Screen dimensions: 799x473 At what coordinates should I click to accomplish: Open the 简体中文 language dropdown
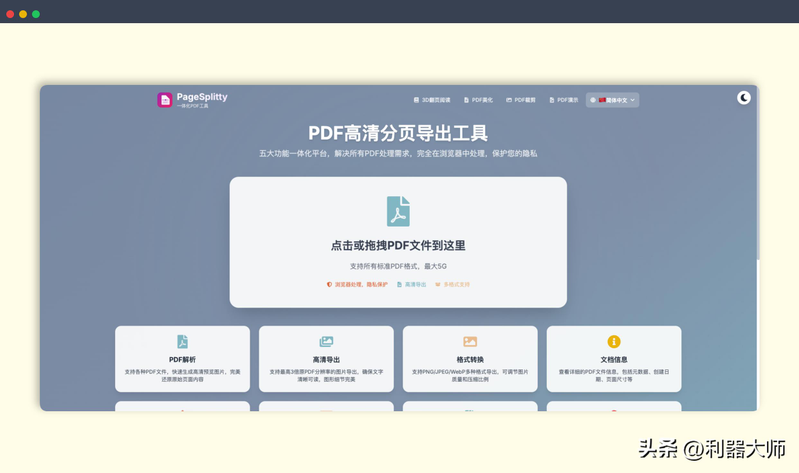click(x=612, y=100)
